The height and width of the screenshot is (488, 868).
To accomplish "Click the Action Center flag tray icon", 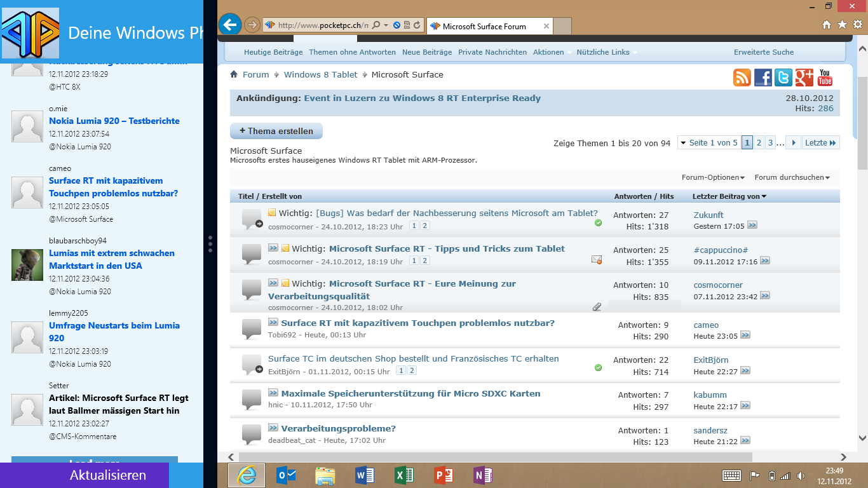I will tap(756, 475).
